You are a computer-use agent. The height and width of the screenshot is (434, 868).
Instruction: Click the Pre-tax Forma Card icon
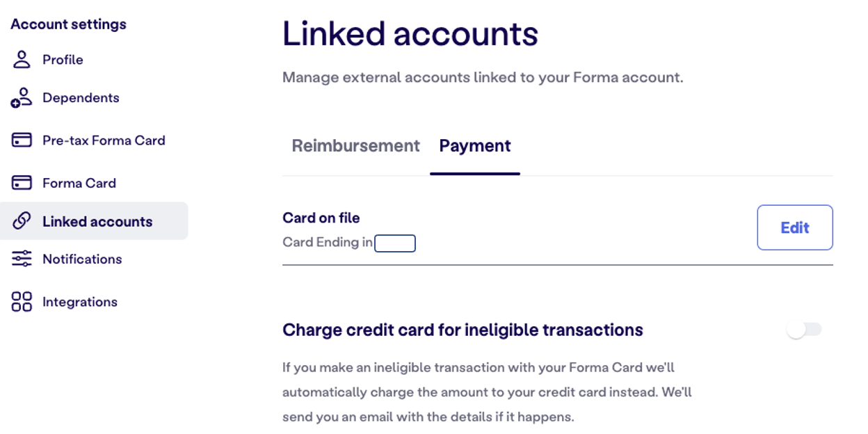pyautogui.click(x=22, y=140)
